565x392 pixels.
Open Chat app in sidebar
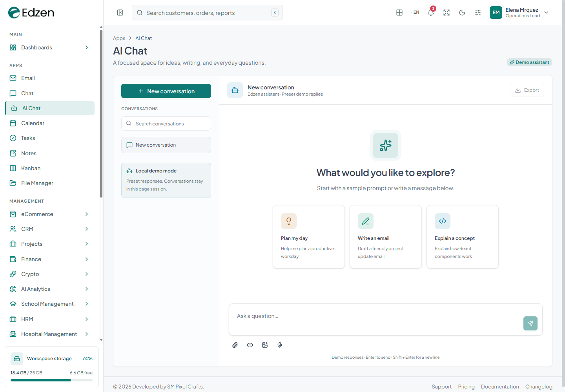(x=49, y=93)
